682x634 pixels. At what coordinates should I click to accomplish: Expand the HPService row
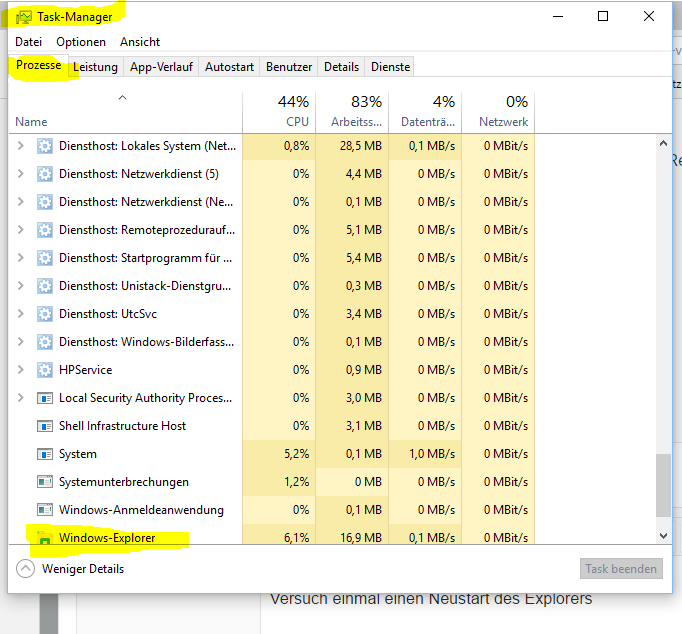pyautogui.click(x=20, y=370)
